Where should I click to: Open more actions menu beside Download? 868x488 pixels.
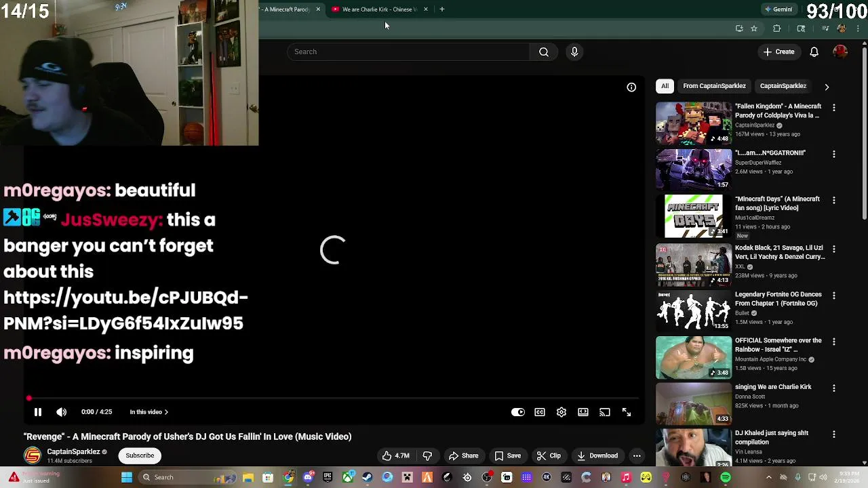coord(637,455)
